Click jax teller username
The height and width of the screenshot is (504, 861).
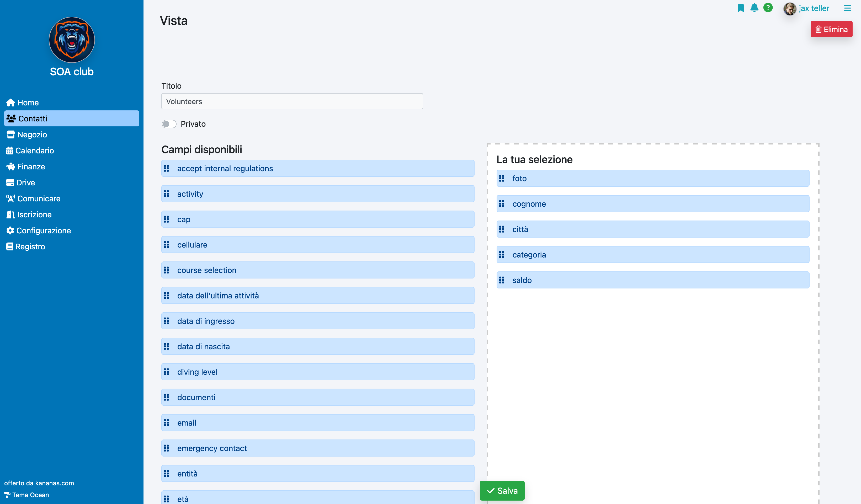pyautogui.click(x=814, y=8)
